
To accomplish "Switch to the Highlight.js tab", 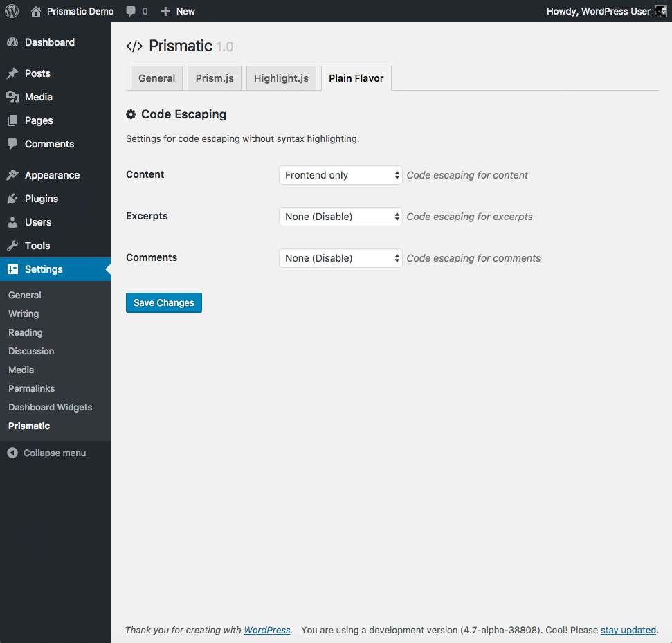I will 281,78.
